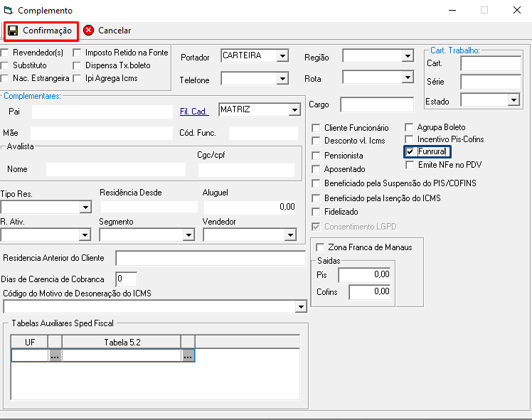Click the Confirmação button label
This screenshot has height=420, width=532.
[x=47, y=31]
